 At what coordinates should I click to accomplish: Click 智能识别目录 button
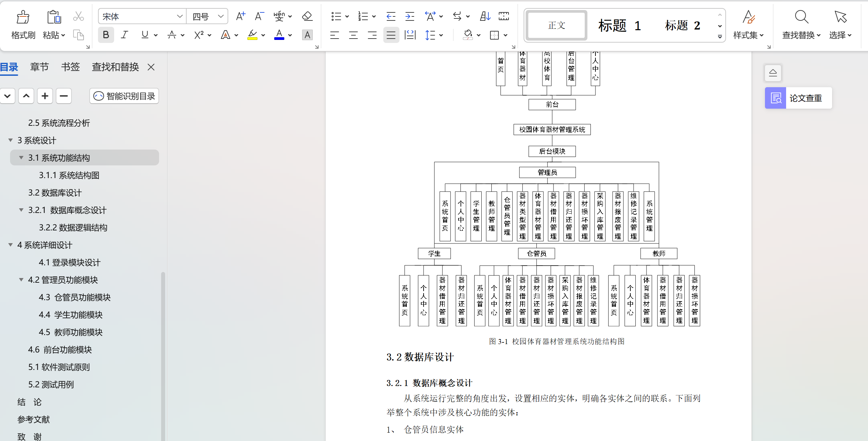[124, 96]
